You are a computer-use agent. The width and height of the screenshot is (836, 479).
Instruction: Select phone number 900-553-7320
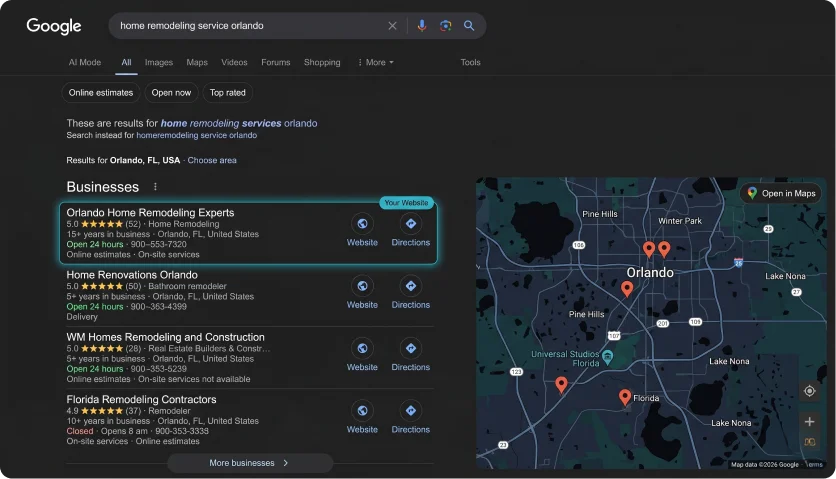158,244
